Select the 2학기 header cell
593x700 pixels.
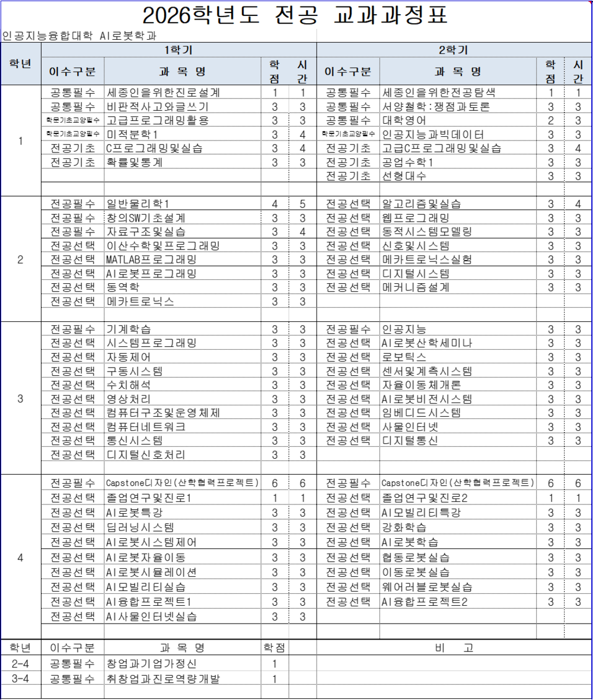[x=454, y=50]
